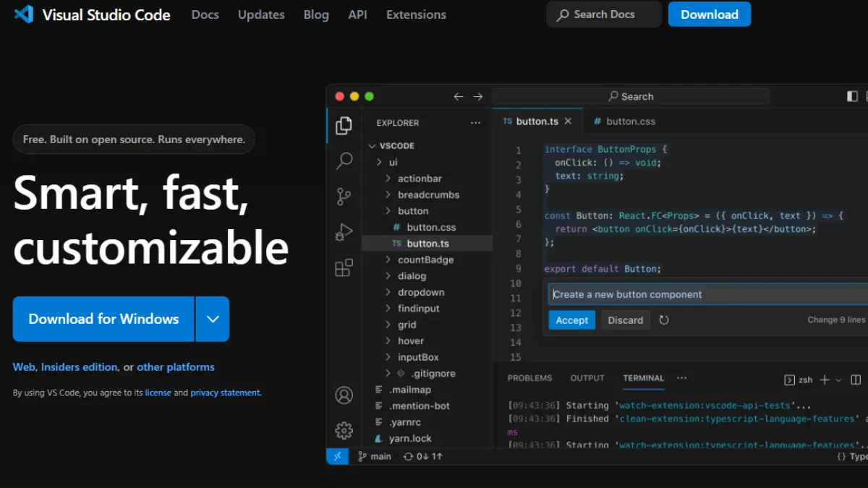
Task: Open the license link
Action: [x=158, y=393]
